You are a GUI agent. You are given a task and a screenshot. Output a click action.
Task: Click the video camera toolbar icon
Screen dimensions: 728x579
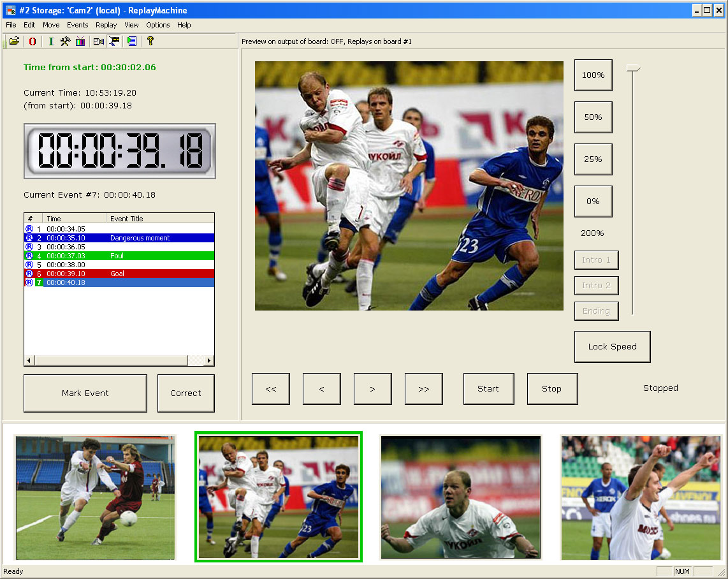tap(98, 41)
